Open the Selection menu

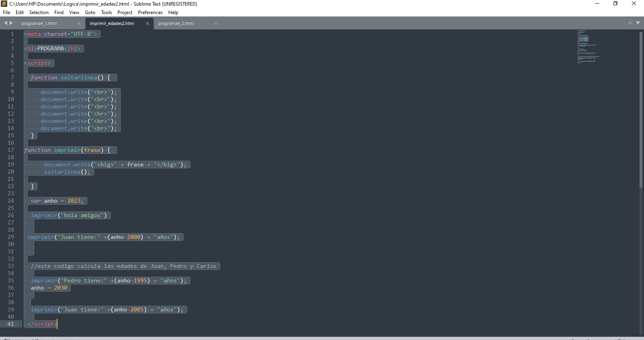tap(39, 12)
